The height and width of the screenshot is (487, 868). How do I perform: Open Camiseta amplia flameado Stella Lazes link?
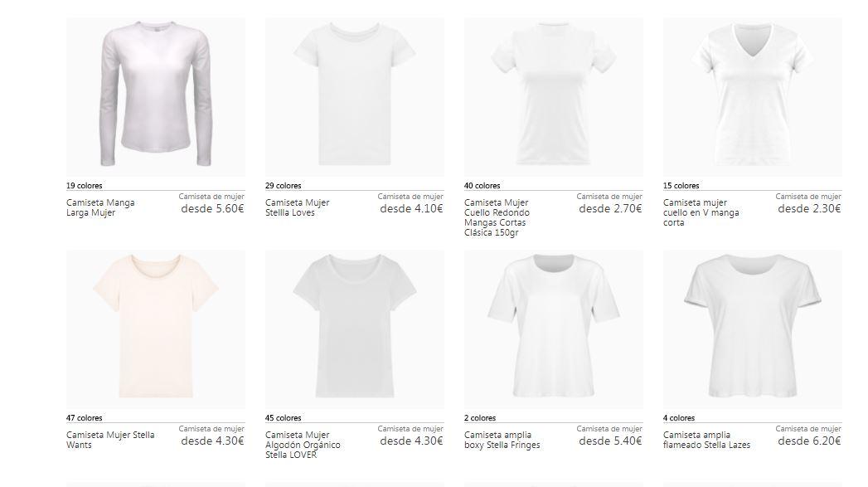point(707,440)
